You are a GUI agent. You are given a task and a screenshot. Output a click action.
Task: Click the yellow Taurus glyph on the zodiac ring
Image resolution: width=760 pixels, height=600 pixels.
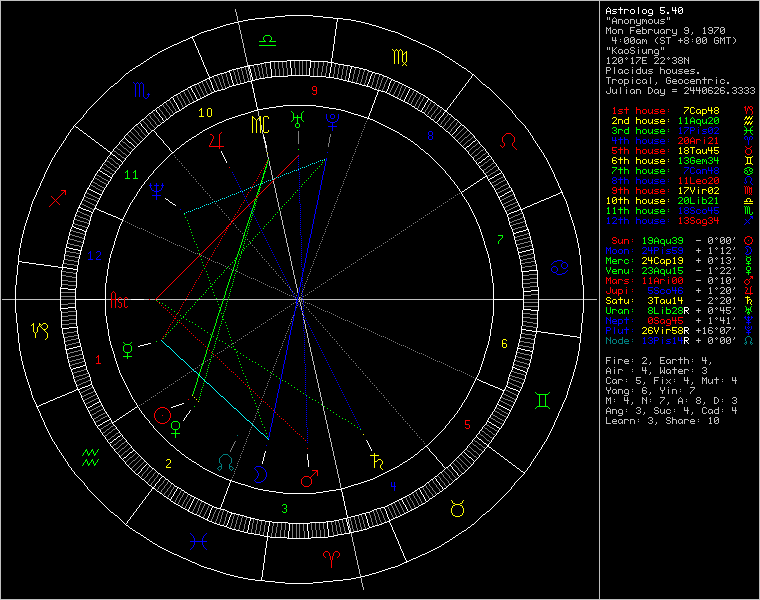coord(458,509)
